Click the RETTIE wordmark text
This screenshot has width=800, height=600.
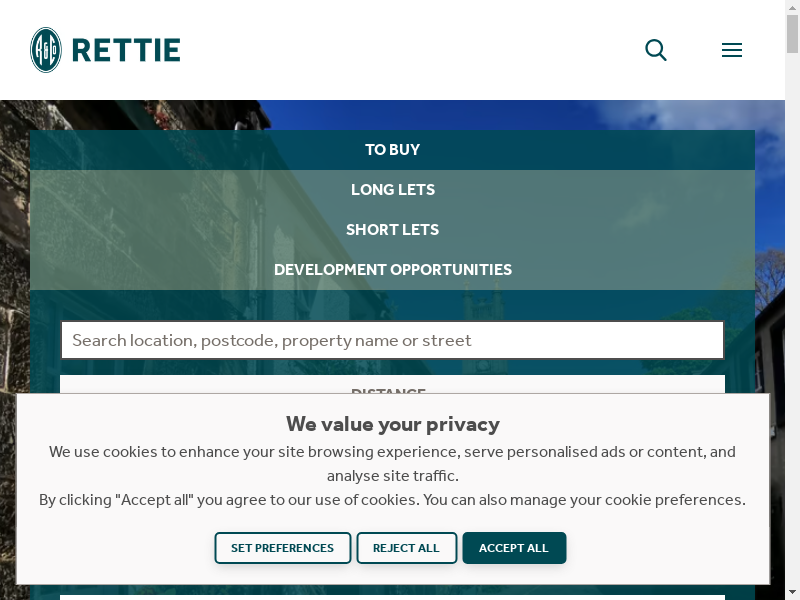[126, 50]
